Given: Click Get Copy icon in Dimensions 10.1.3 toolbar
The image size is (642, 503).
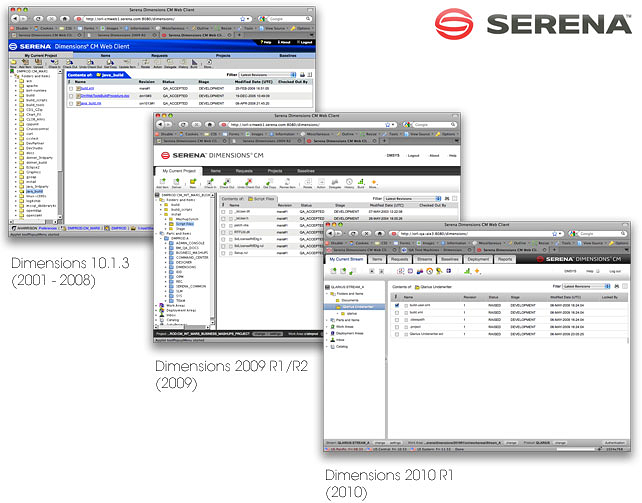Looking at the screenshot, I should pos(110,62).
